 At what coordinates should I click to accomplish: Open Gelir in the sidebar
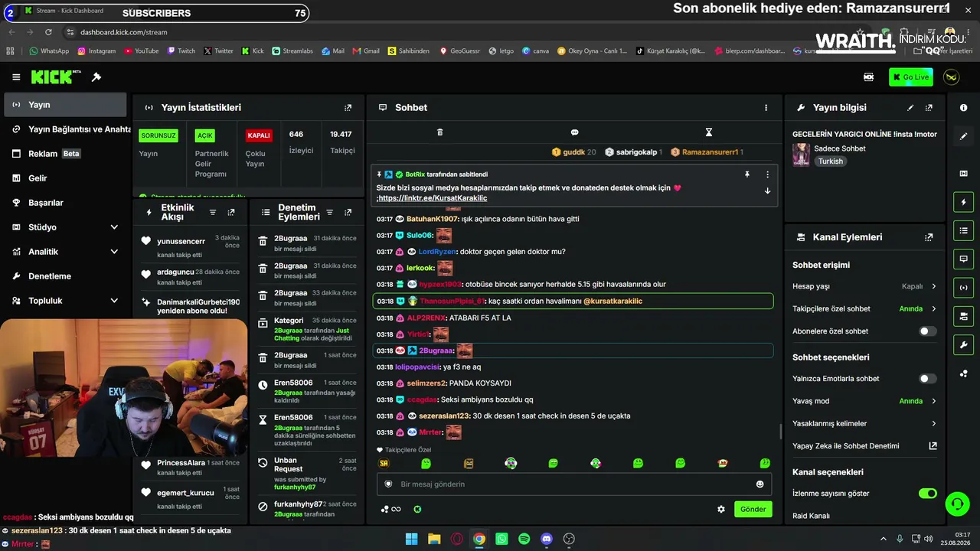64,178
